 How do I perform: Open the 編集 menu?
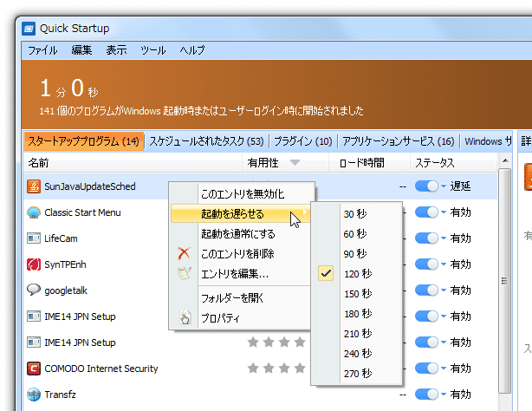[x=81, y=50]
